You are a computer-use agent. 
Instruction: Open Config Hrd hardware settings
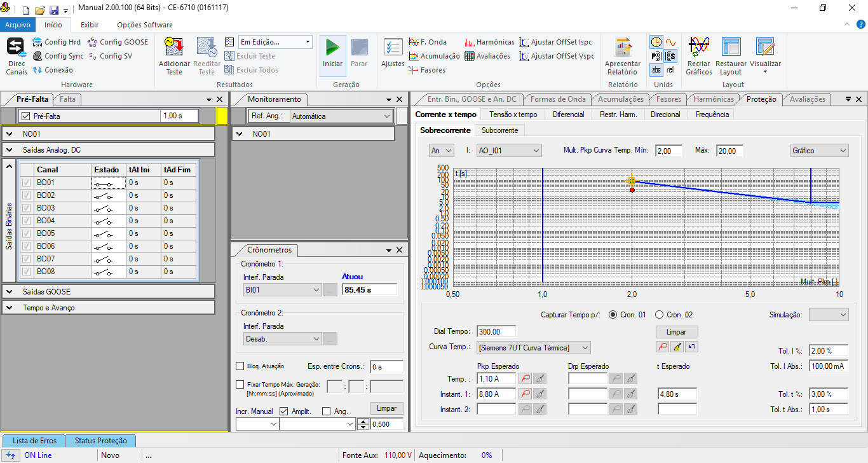[56, 42]
